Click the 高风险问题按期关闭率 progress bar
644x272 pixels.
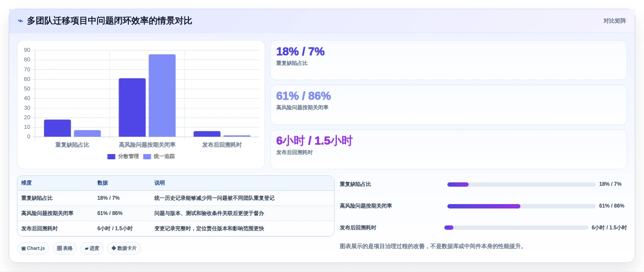[521, 206]
